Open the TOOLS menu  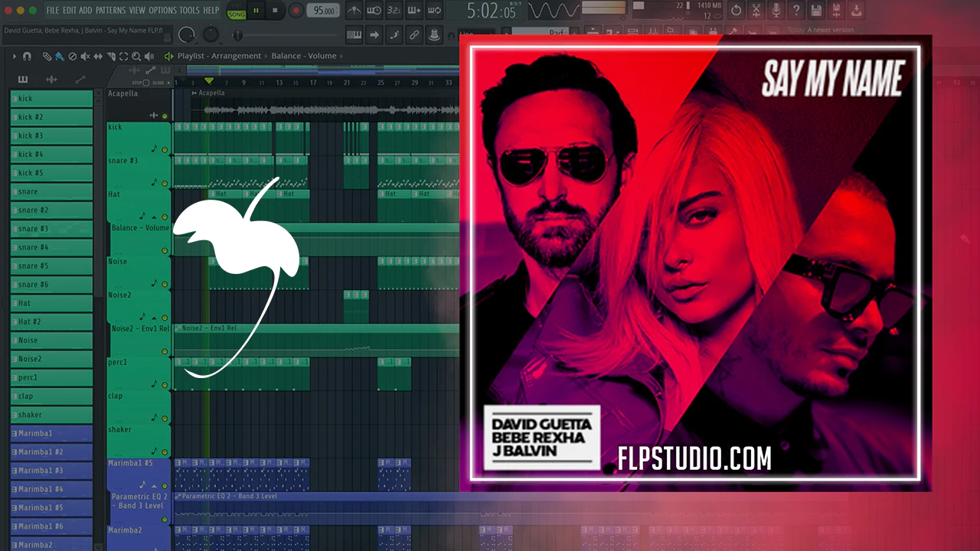(x=189, y=11)
